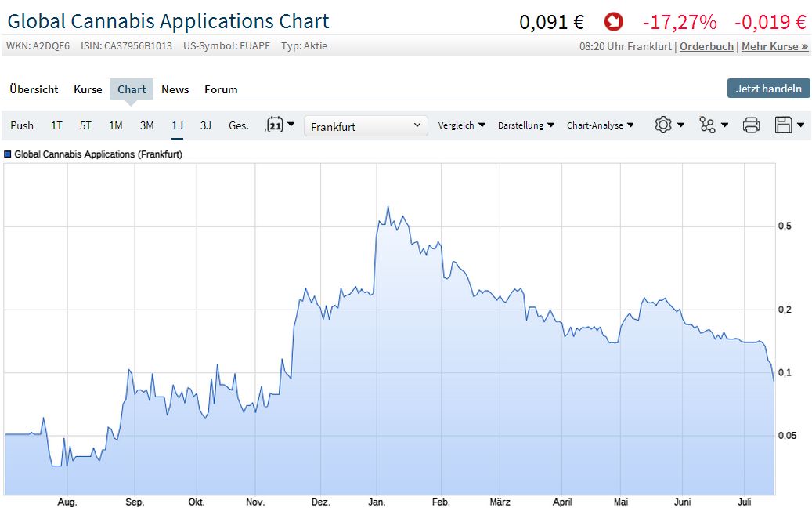
Task: Click the share/network nodes icon
Action: [x=713, y=125]
